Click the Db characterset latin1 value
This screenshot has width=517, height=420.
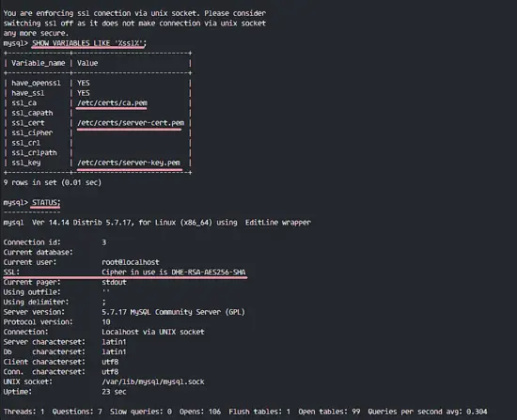pyautogui.click(x=114, y=351)
